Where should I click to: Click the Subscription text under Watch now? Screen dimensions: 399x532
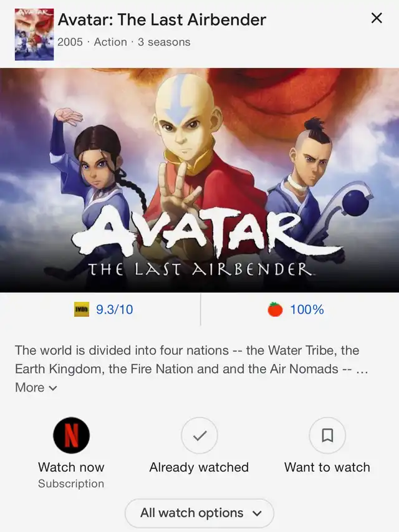pos(71,483)
